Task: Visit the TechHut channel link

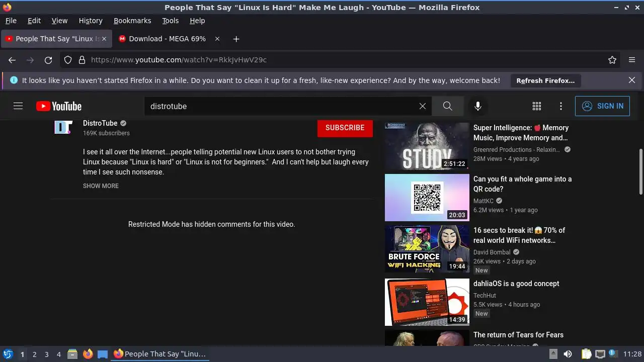Action: coord(485,296)
